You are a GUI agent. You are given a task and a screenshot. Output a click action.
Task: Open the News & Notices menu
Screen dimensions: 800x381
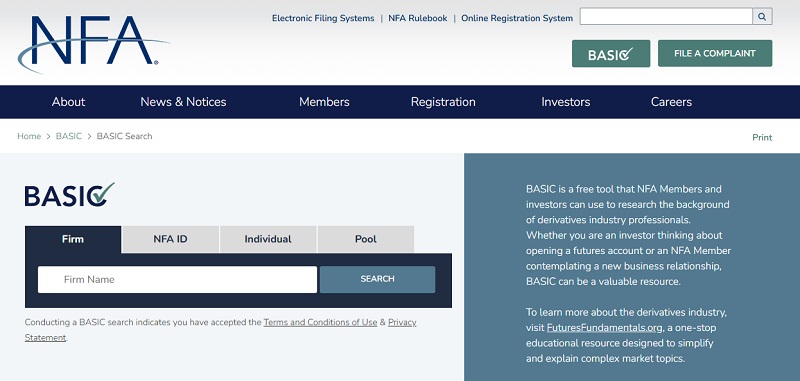pyautogui.click(x=183, y=102)
